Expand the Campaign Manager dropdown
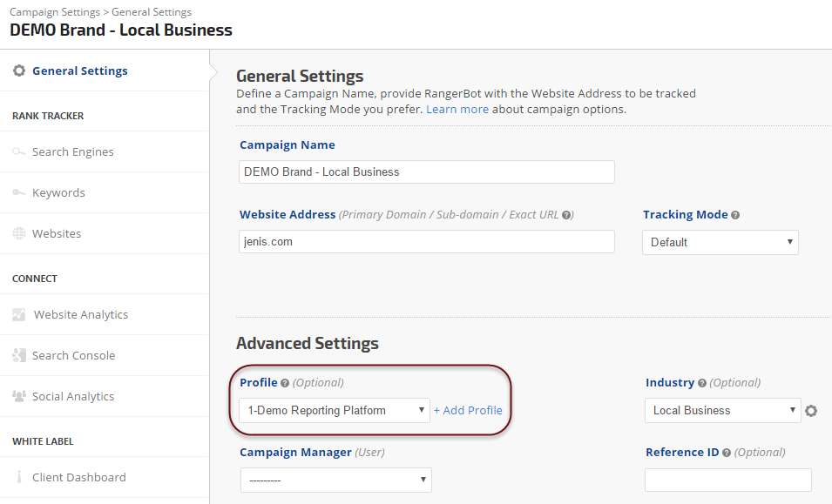 [335, 480]
